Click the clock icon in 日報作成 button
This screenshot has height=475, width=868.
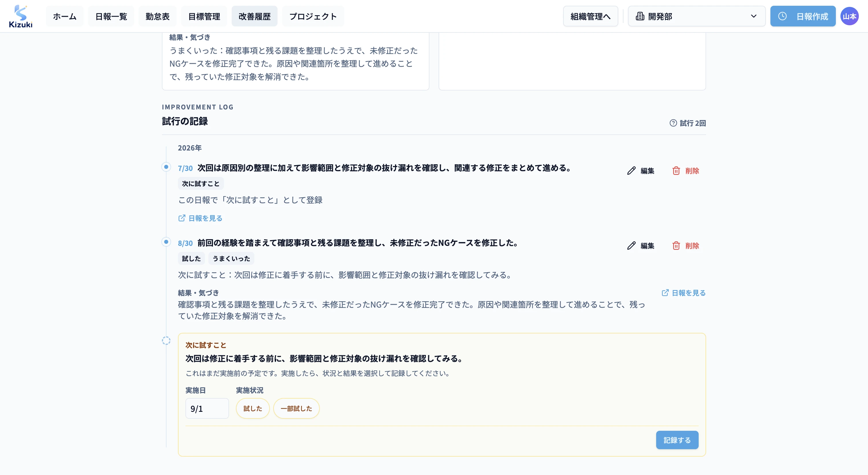(x=782, y=16)
